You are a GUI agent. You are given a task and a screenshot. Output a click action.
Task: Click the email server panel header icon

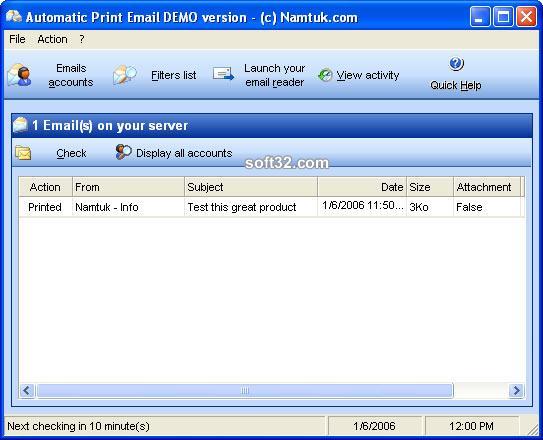(20, 125)
